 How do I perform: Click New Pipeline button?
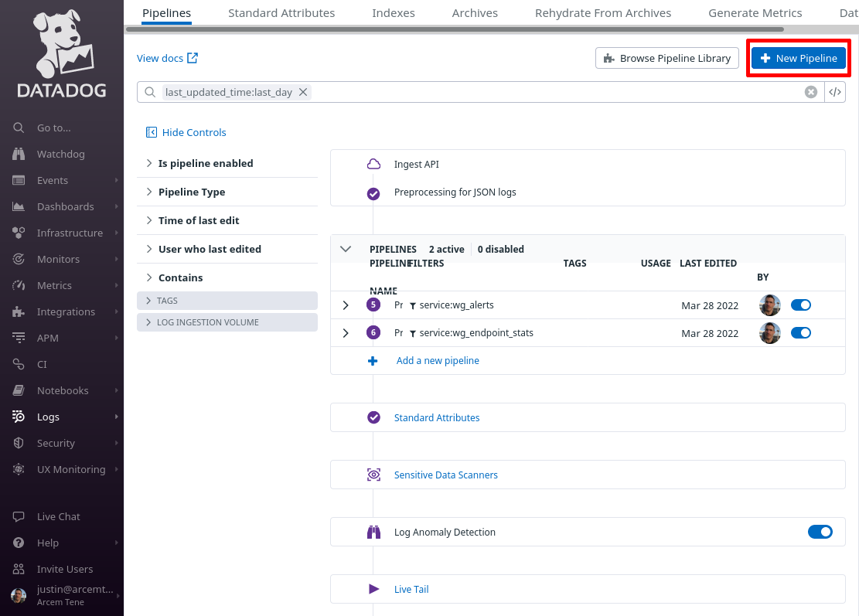[x=799, y=58]
